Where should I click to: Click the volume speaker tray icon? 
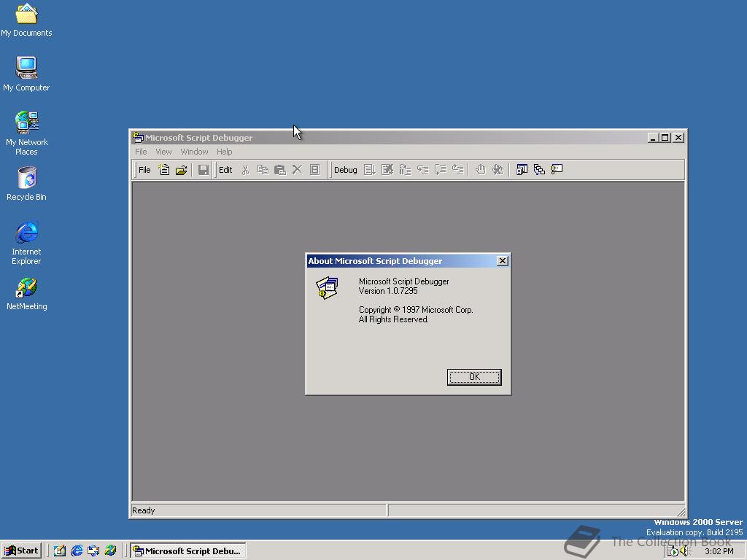(684, 551)
